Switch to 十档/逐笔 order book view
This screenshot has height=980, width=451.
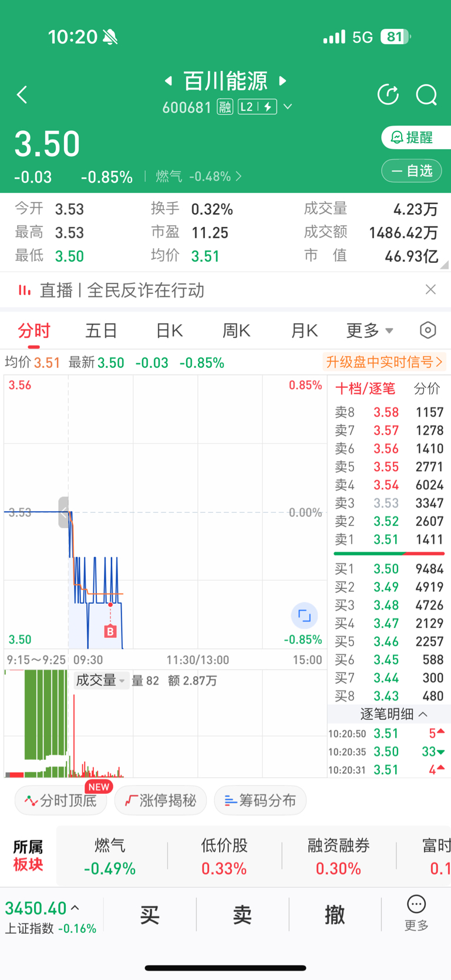(365, 388)
